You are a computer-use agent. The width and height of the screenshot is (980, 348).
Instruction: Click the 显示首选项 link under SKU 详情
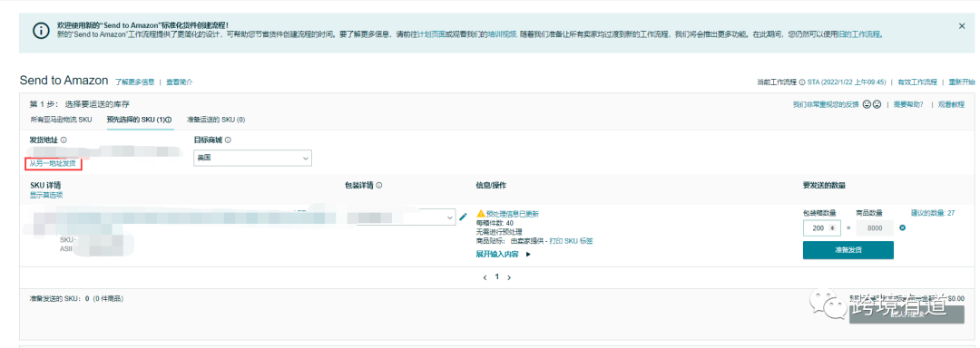[46, 195]
